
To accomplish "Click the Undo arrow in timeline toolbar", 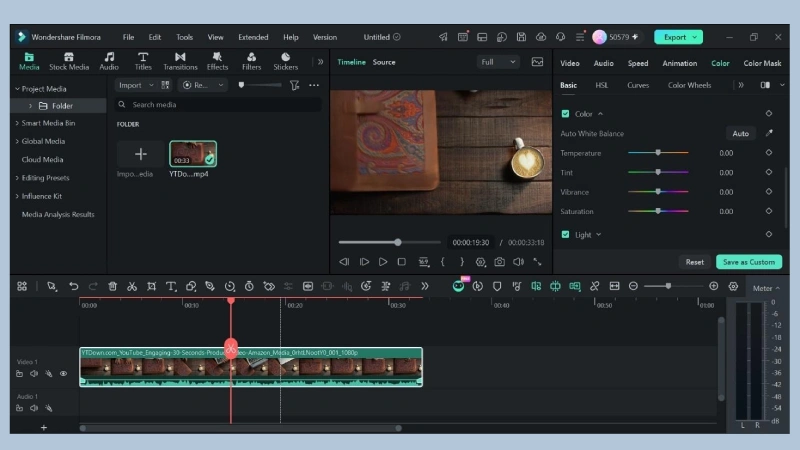I will tap(73, 286).
